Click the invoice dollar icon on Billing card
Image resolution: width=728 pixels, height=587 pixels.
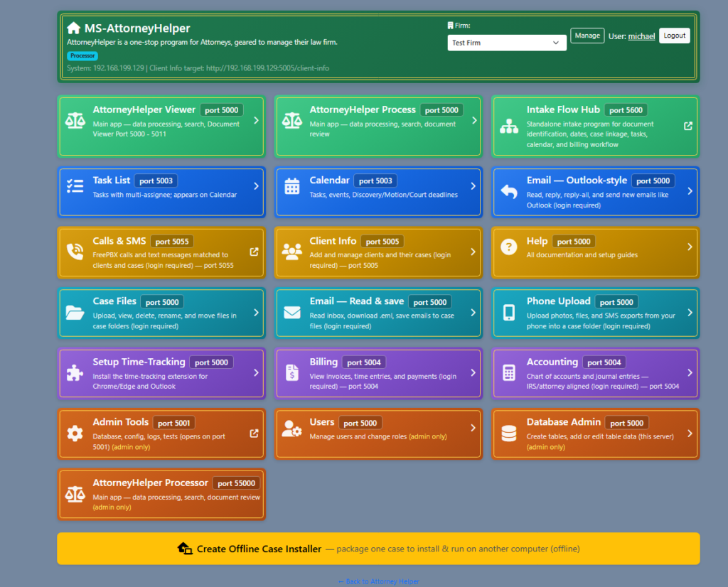(x=292, y=372)
